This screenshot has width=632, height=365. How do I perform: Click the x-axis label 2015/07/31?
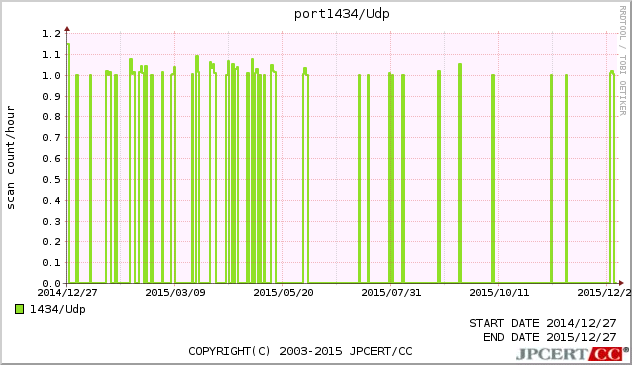[x=391, y=292]
